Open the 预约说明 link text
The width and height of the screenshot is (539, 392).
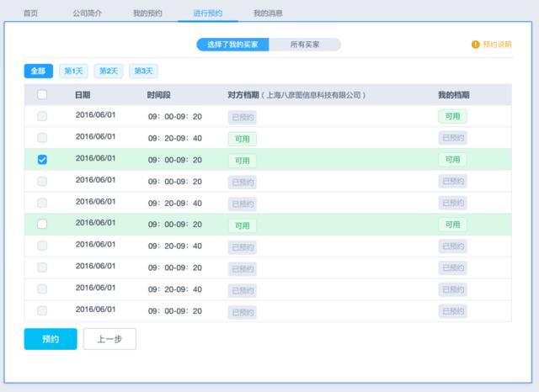click(x=498, y=45)
